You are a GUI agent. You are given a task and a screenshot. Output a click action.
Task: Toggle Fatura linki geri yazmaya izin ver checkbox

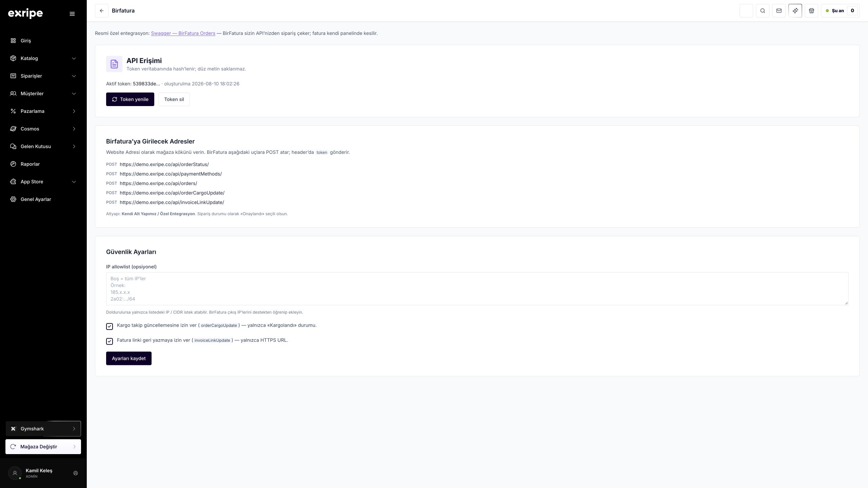click(x=110, y=341)
